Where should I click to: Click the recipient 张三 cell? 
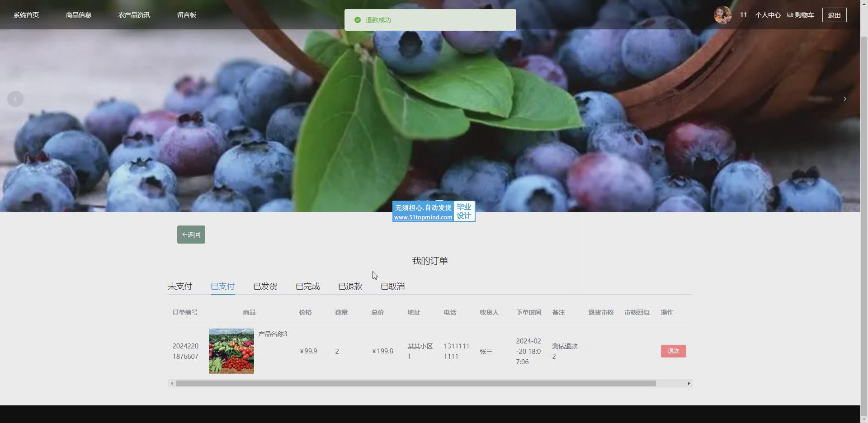(x=486, y=351)
